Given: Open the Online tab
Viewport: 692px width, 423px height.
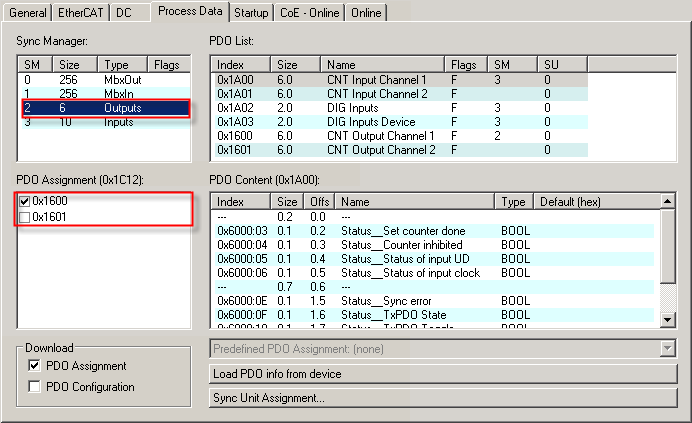Looking at the screenshot, I should tap(366, 13).
